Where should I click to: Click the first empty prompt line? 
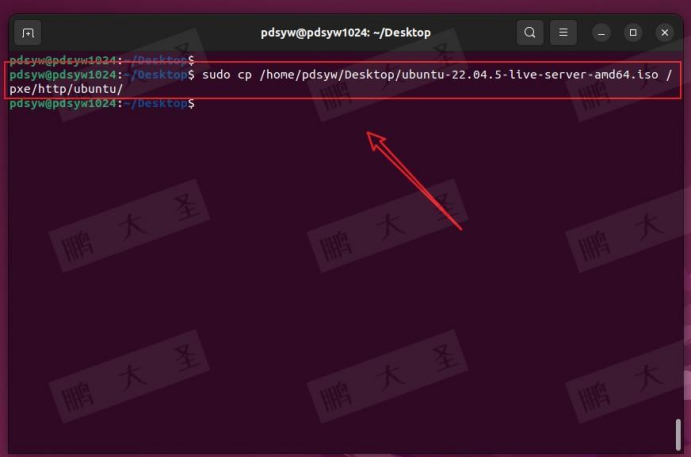[102, 60]
